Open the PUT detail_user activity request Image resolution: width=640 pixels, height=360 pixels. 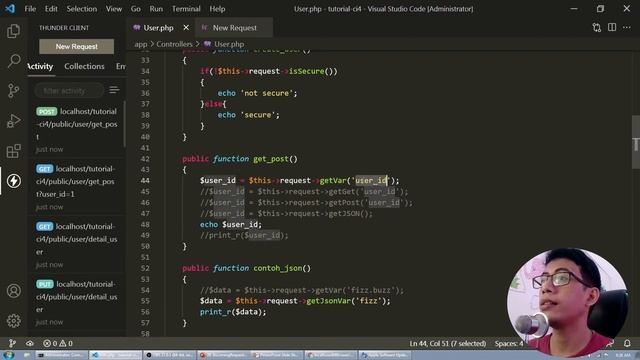[x=76, y=302]
